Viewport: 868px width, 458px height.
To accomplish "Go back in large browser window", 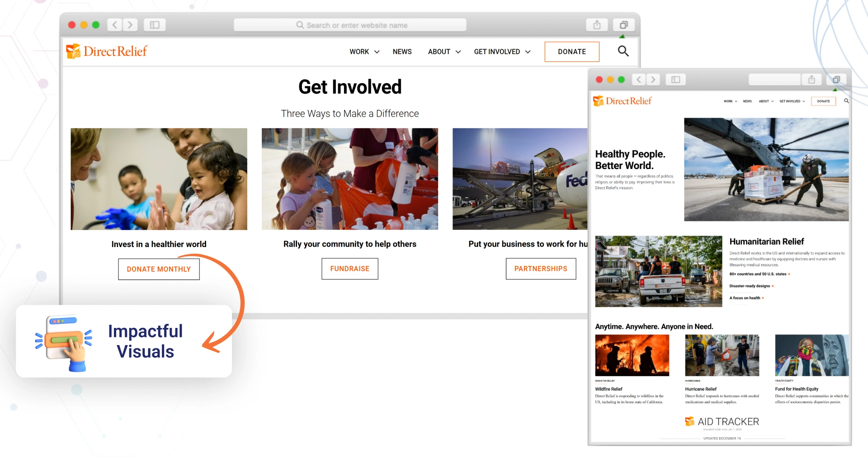I will 115,25.
